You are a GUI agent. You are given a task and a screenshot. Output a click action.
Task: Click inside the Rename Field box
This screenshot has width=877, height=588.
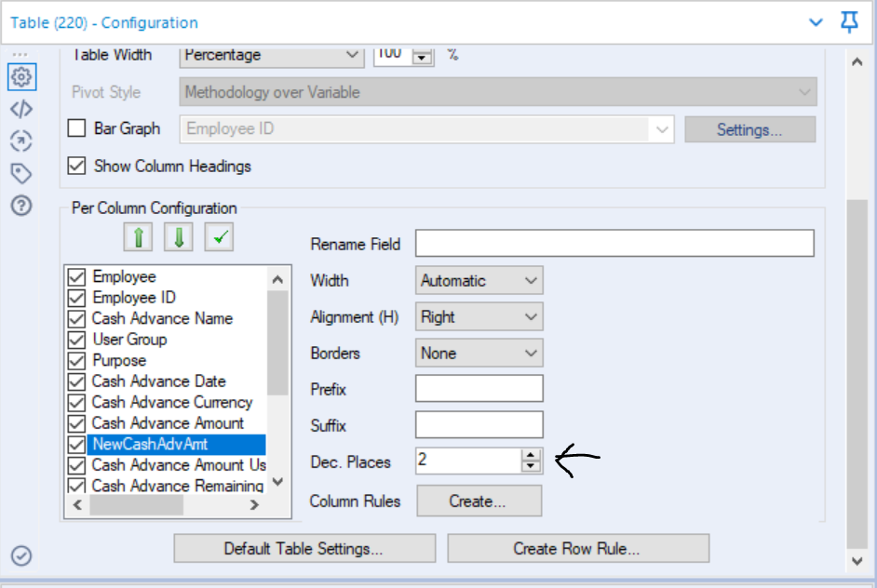pyautogui.click(x=614, y=244)
